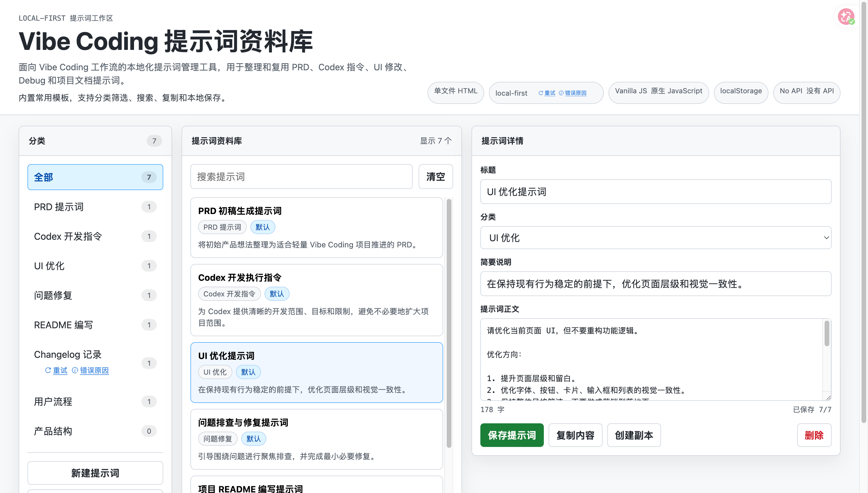Click the 178 字 character count
The width and height of the screenshot is (868, 493).
(492, 410)
